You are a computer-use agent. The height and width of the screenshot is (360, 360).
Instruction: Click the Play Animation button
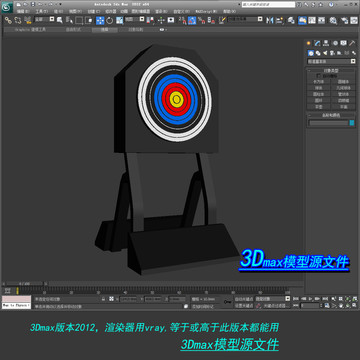coord(310,299)
